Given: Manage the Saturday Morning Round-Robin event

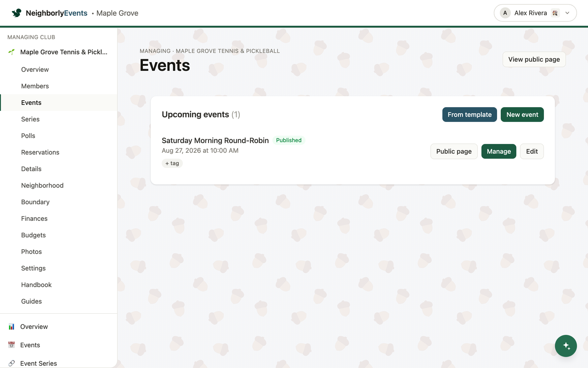Looking at the screenshot, I should click(499, 151).
